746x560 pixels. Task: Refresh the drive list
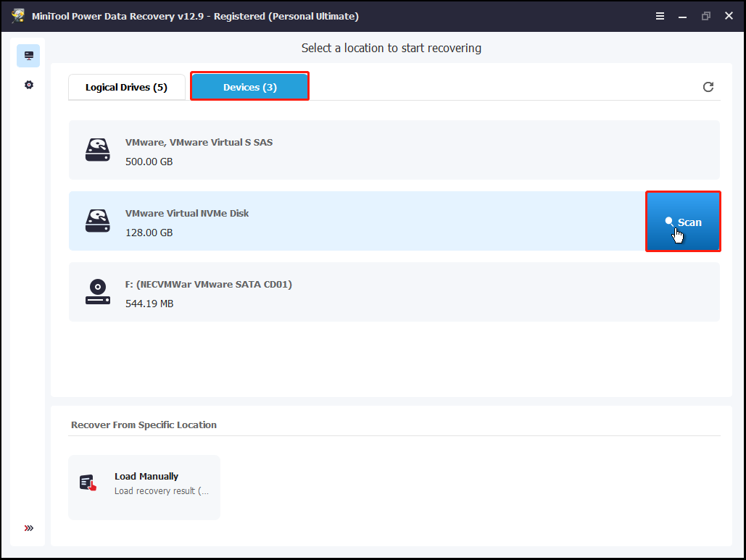pos(708,87)
